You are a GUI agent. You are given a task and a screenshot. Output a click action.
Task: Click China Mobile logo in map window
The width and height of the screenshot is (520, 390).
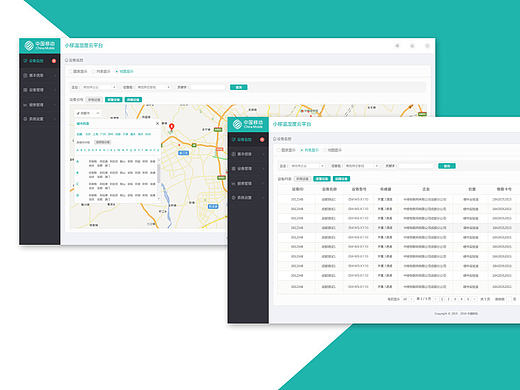pos(40,46)
